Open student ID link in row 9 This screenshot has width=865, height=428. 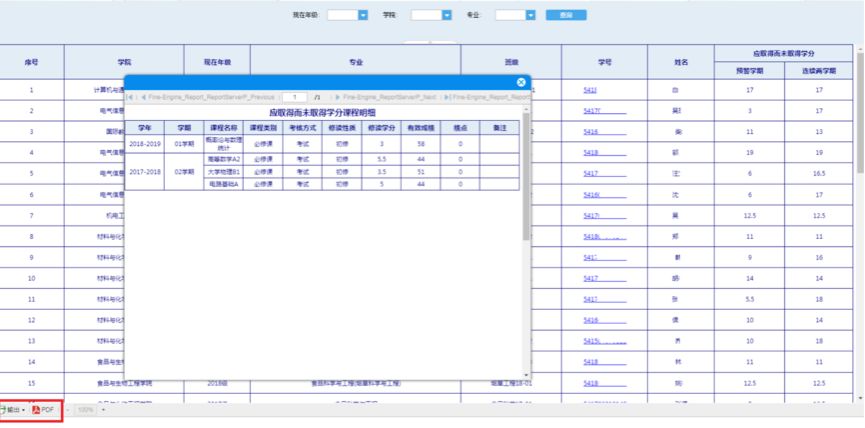tap(604, 258)
